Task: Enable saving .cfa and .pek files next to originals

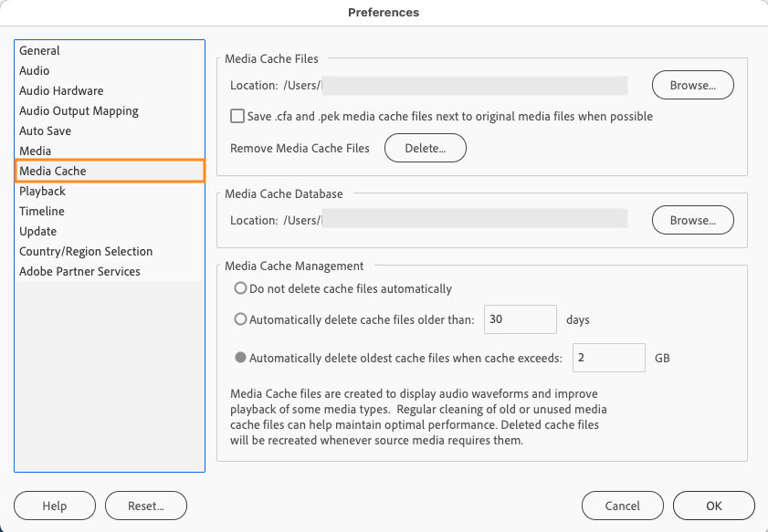Action: point(237,117)
